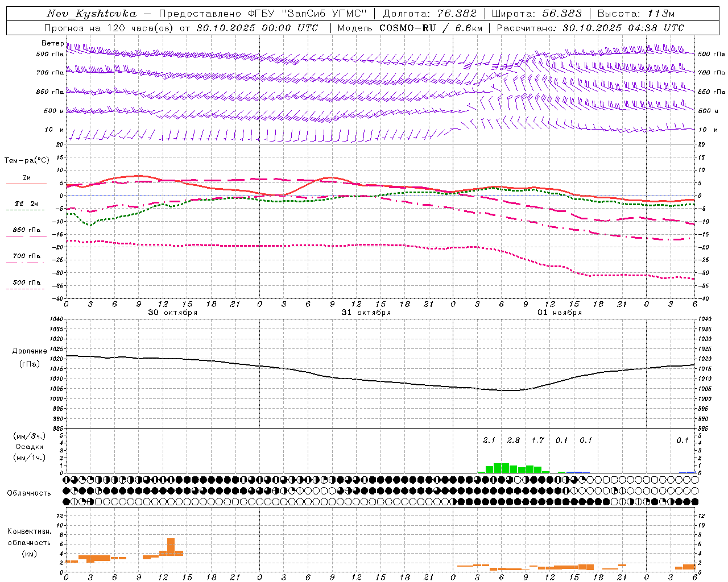
Task: Select the 'Модель COSMO-RU / 6.6км' model text
Action: pos(410,28)
